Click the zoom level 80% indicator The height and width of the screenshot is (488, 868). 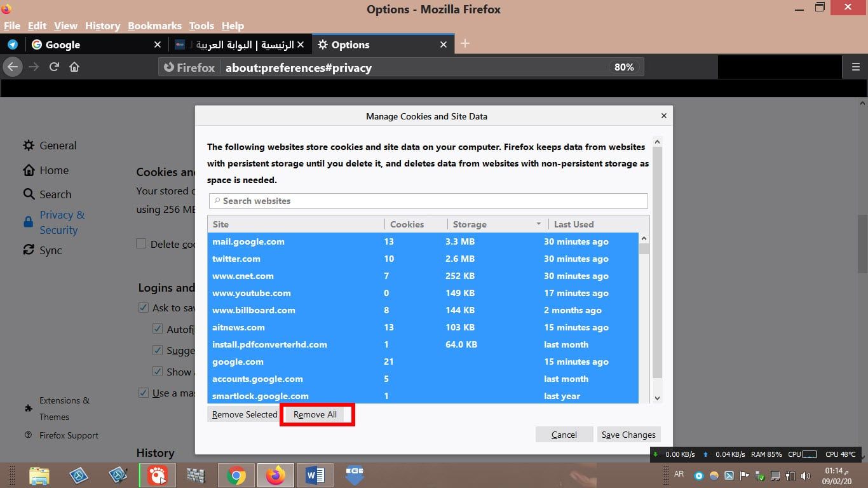pyautogui.click(x=624, y=67)
